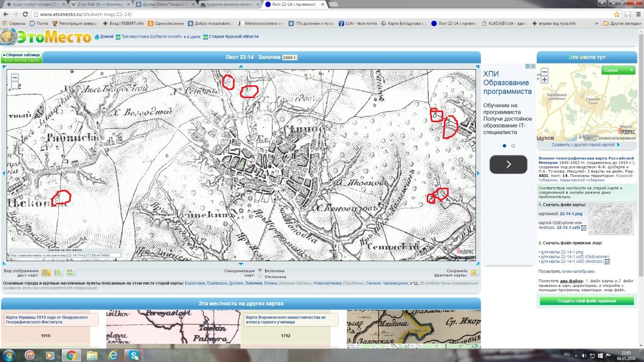644x362 pixels.
Task: Select the second two-map display mode icon
Action: coord(57,272)
